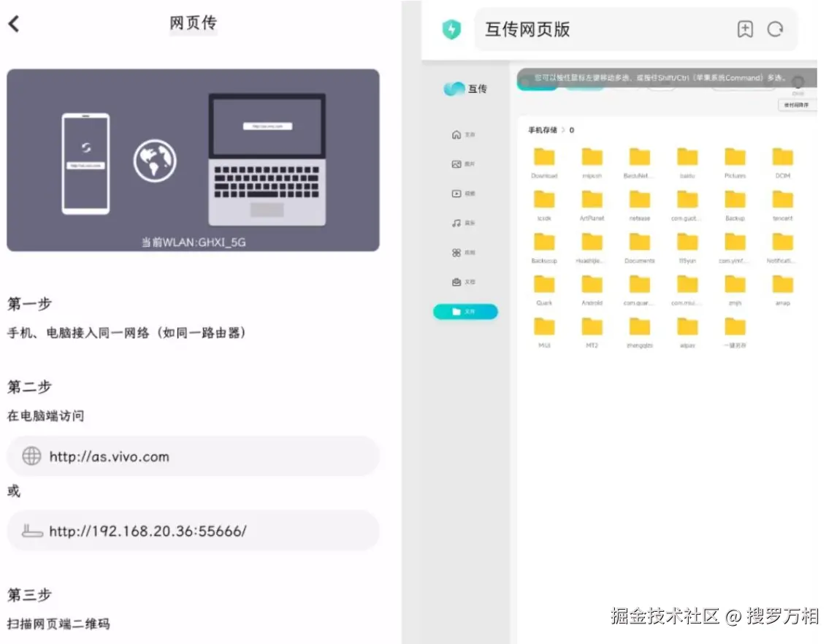837x644 pixels.
Task: Open the ArtPlanet folder
Action: click(x=592, y=205)
